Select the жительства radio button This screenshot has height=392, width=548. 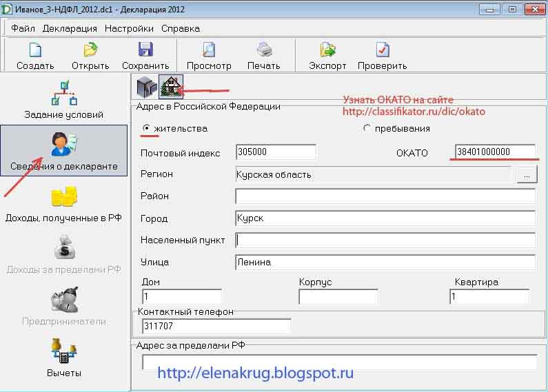146,128
